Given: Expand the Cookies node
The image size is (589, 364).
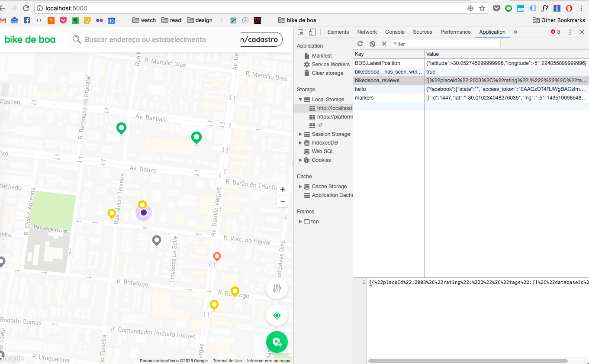Looking at the screenshot, I should (300, 160).
